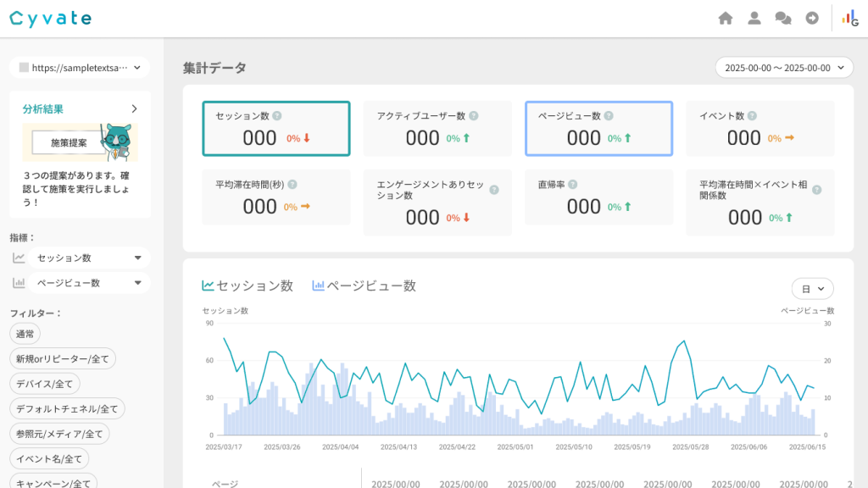Viewport: 868px width, 488px height.
Task: Click the home icon in top bar
Action: [725, 18]
